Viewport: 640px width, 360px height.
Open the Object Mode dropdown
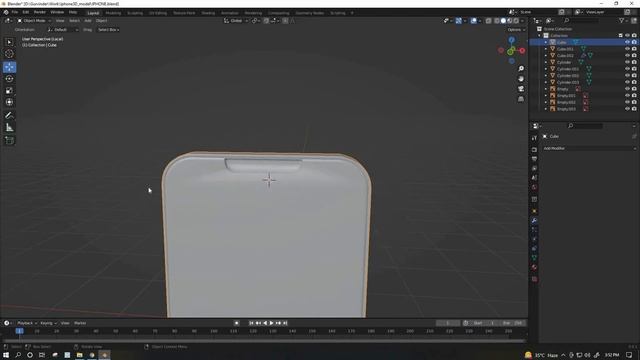tap(34, 21)
